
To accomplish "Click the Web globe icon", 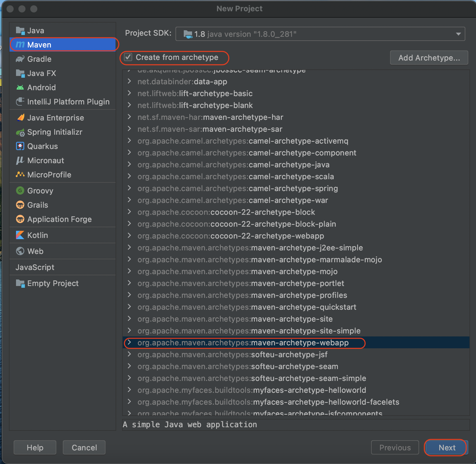I will coord(20,251).
